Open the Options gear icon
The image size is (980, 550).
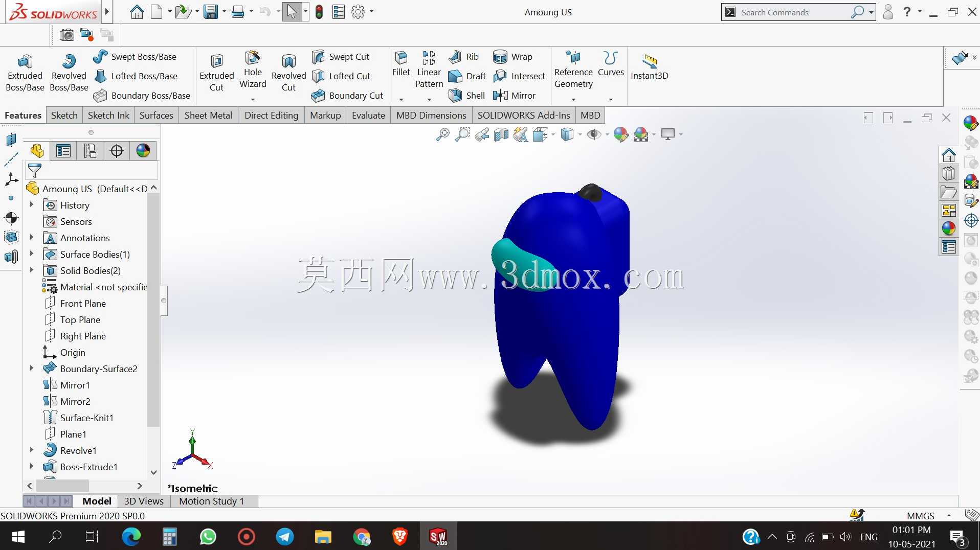click(x=358, y=12)
